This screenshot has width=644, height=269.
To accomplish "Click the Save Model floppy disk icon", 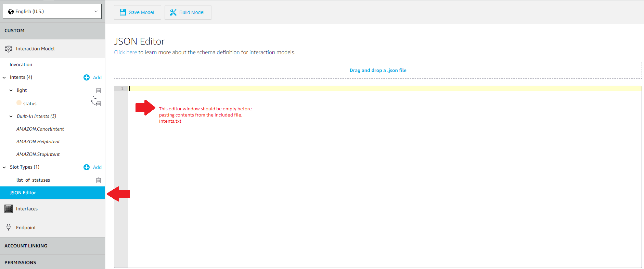I will click(123, 12).
